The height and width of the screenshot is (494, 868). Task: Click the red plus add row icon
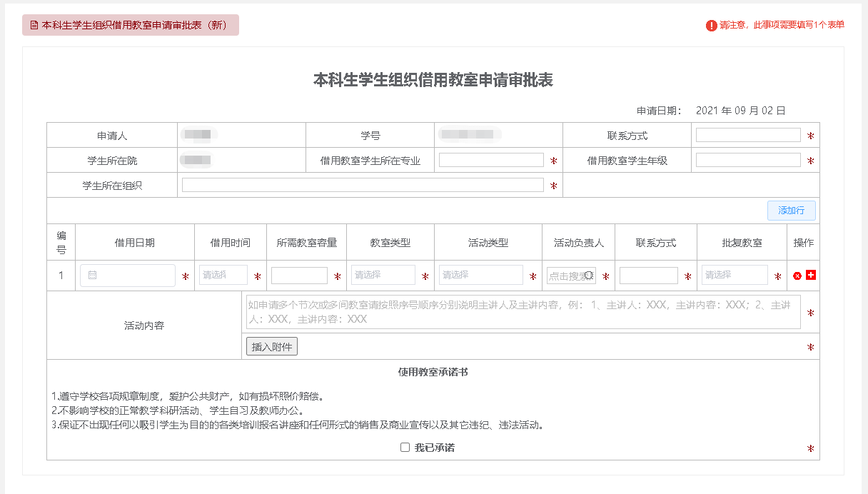[811, 275]
